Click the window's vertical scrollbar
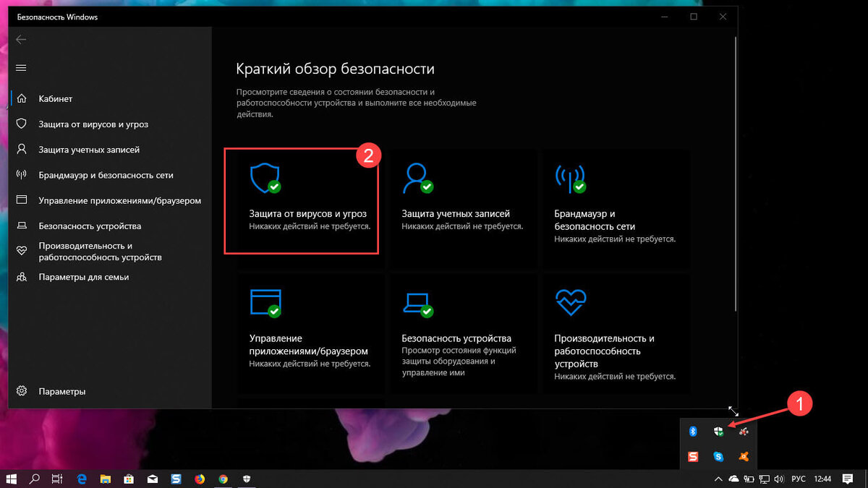The height and width of the screenshot is (488, 868). pyautogui.click(x=735, y=174)
